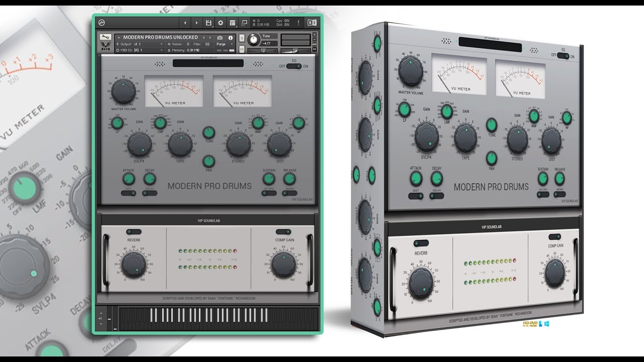Click the instrument header pan L-R slider
644x362 pixels.
pos(263,51)
